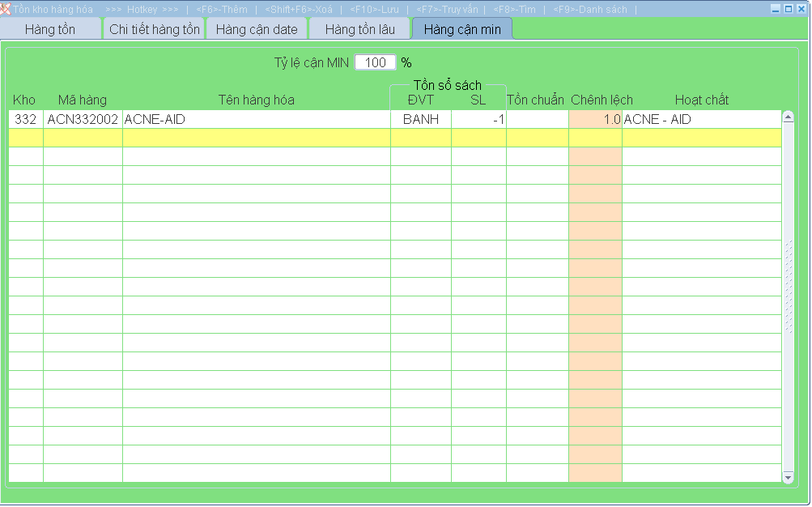
Task: Maximize the inventory window
Action: tap(789, 9)
